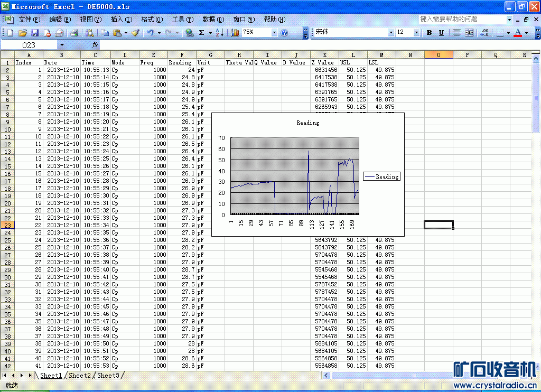This screenshot has width=541, height=392.
Task: Expand the undo history dropdown arrow
Action: click(x=159, y=33)
